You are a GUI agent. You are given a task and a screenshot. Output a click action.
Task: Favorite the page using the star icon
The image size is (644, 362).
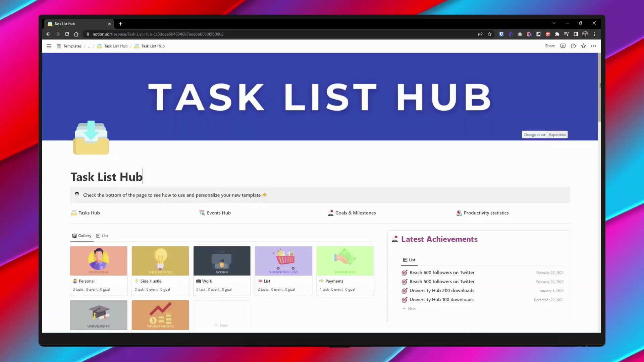coord(583,46)
